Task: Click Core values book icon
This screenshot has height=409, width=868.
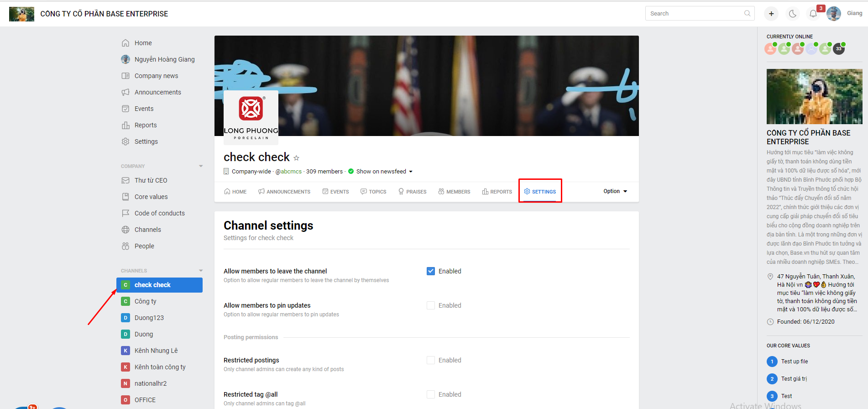Action: [125, 197]
